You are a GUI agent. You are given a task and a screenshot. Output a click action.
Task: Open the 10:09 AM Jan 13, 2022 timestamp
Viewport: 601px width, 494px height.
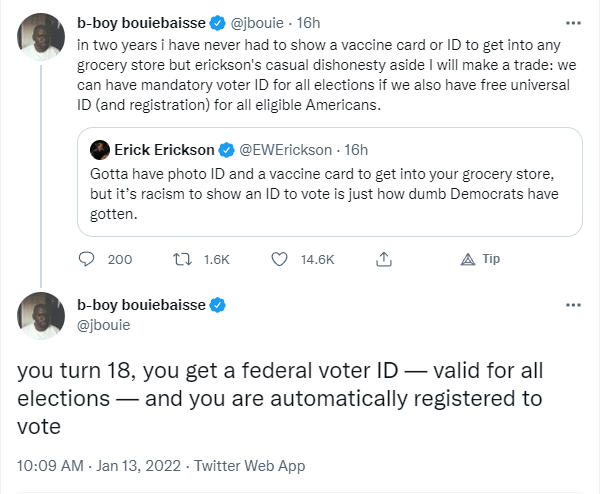tap(99, 466)
